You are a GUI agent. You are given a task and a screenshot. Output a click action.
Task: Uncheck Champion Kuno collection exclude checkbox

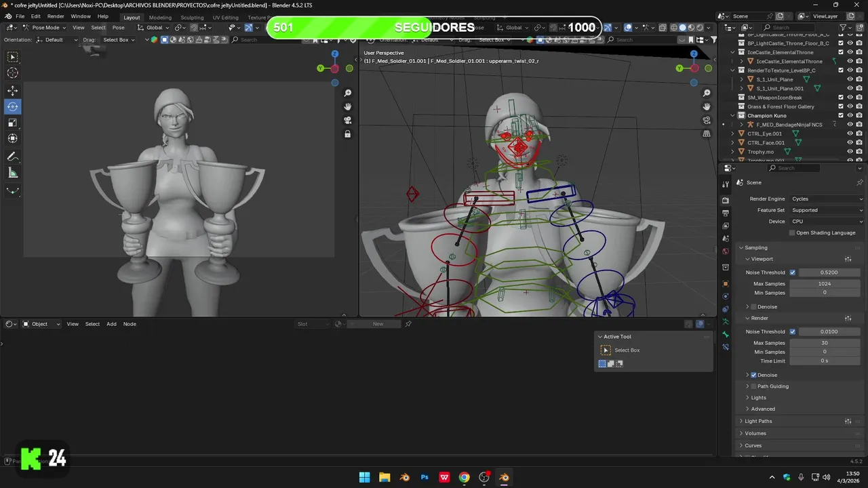(x=841, y=116)
